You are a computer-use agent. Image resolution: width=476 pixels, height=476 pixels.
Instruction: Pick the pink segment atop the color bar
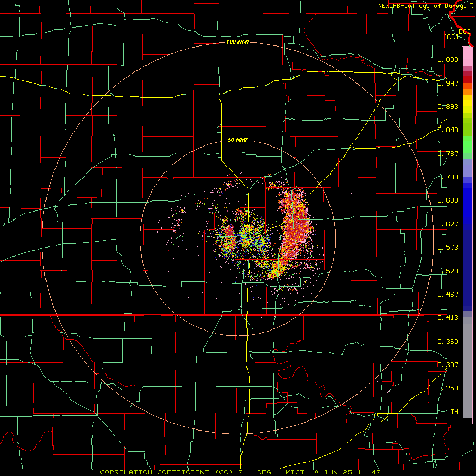point(467,57)
